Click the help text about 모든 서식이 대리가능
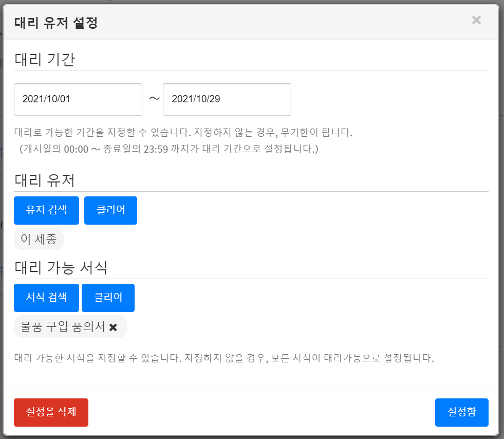The image size is (504, 439). pos(224,358)
